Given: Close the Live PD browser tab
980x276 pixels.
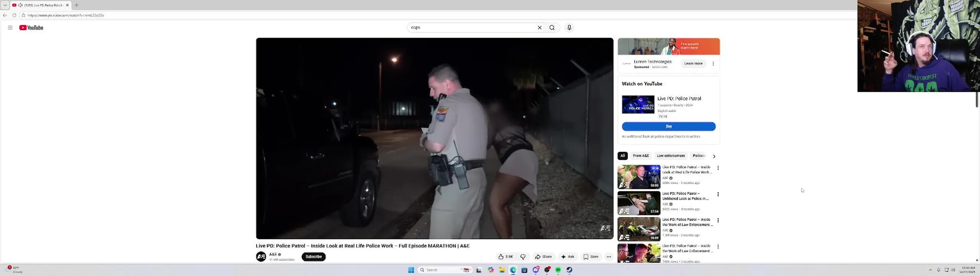Looking at the screenshot, I should click(x=67, y=5).
